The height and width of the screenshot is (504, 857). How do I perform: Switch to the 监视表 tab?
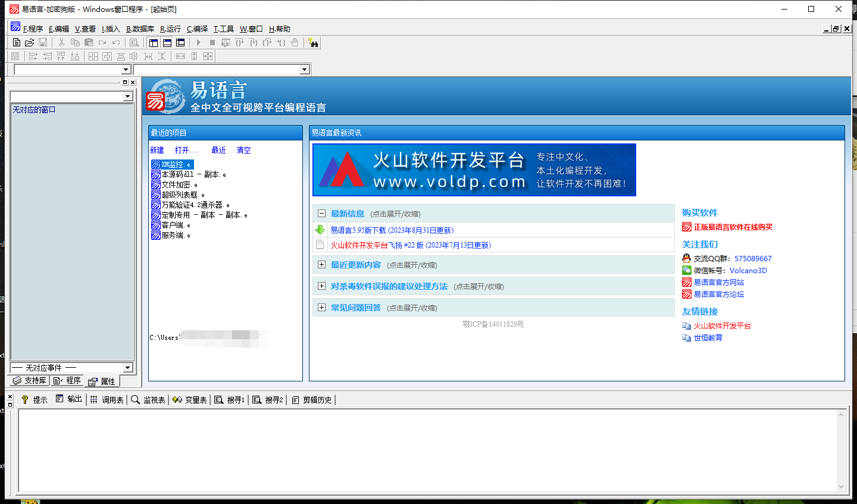tap(149, 400)
